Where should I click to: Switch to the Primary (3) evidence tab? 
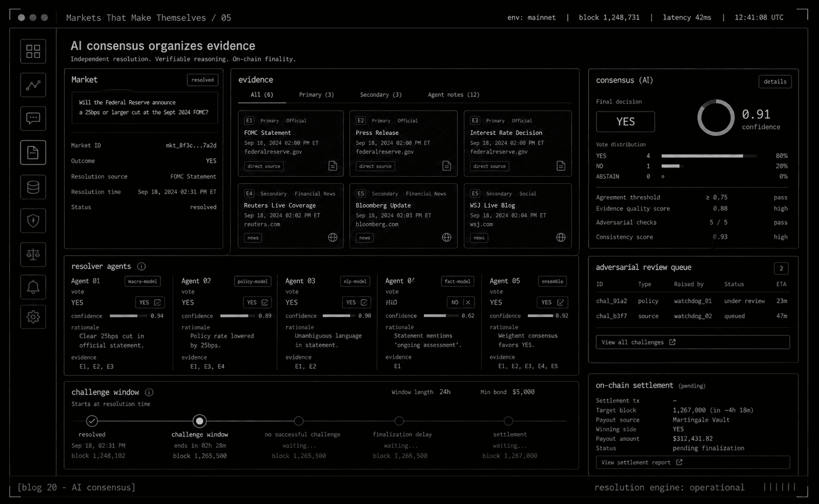[316, 95]
